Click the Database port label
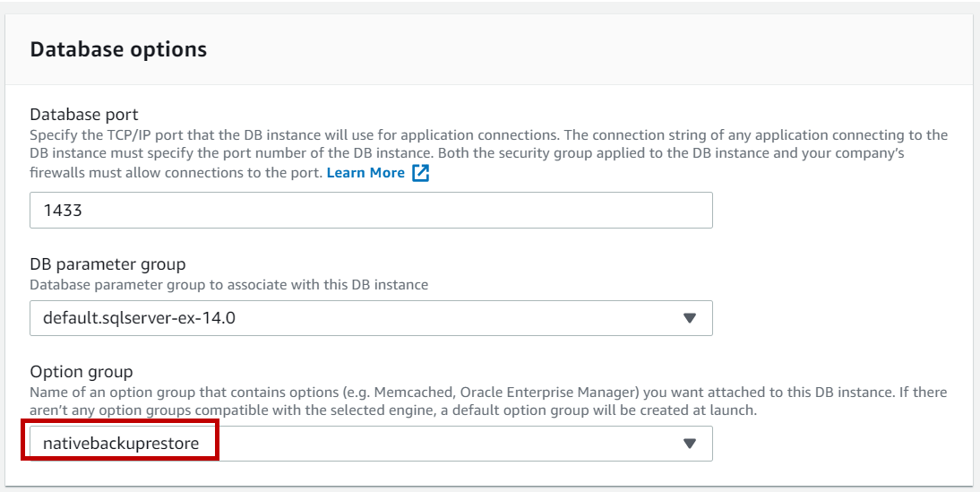Image resolution: width=980 pixels, height=492 pixels. point(84,115)
